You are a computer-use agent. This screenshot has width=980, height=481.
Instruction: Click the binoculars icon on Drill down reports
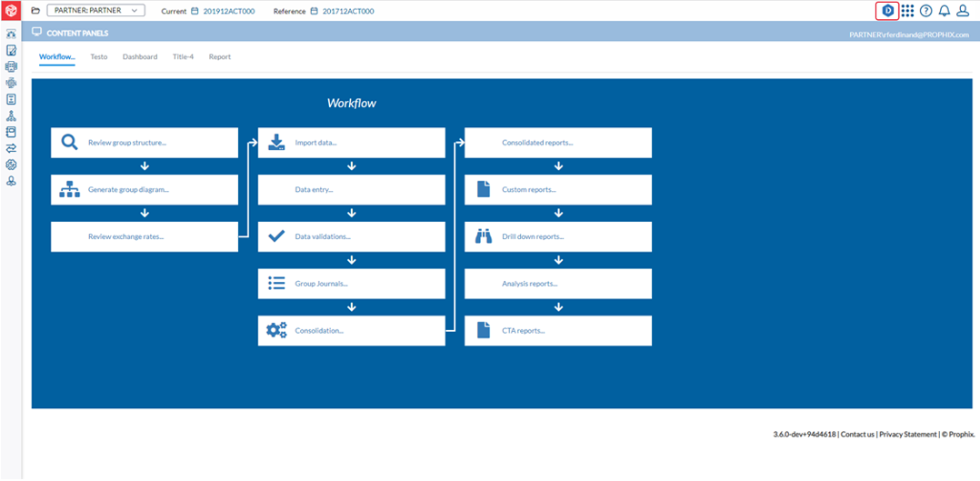pos(483,236)
